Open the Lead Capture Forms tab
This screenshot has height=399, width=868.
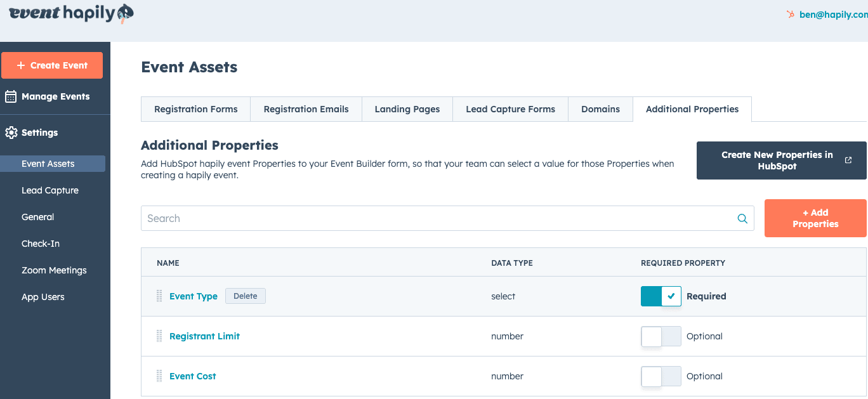click(510, 109)
